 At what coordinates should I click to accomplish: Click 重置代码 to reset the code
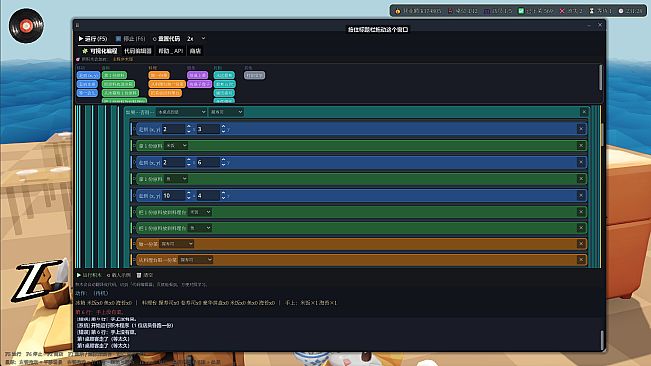tap(166, 39)
